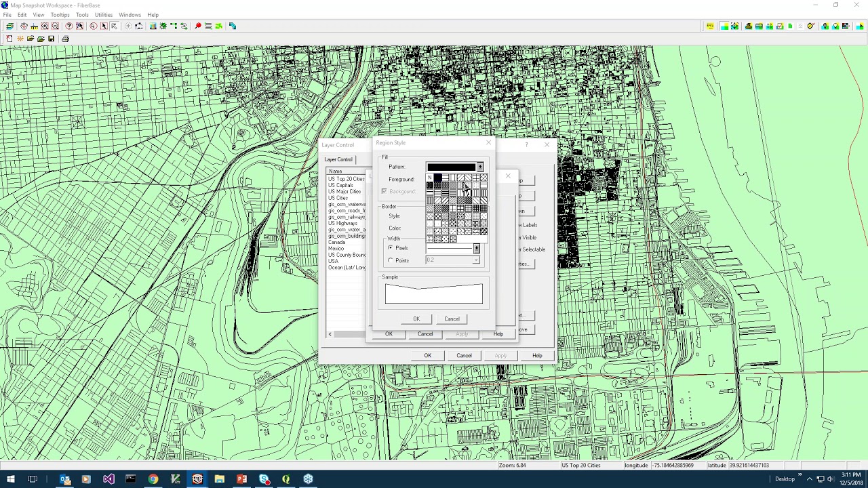Open the Windows menu
Image resolution: width=868 pixels, height=488 pixels.
click(130, 15)
